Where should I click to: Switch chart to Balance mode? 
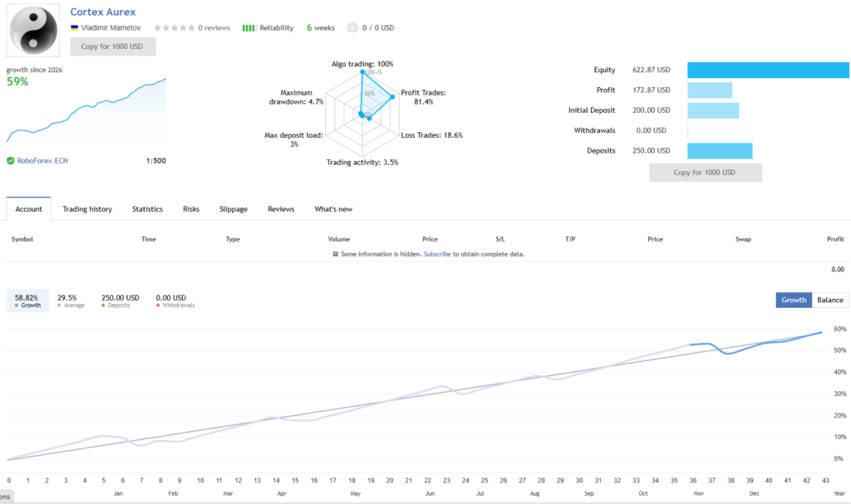(x=830, y=300)
